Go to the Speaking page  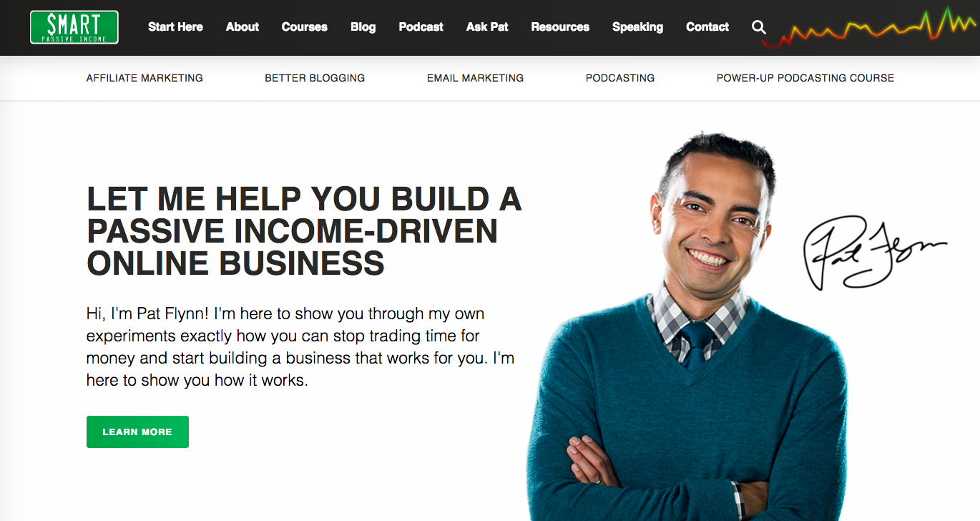coord(637,27)
